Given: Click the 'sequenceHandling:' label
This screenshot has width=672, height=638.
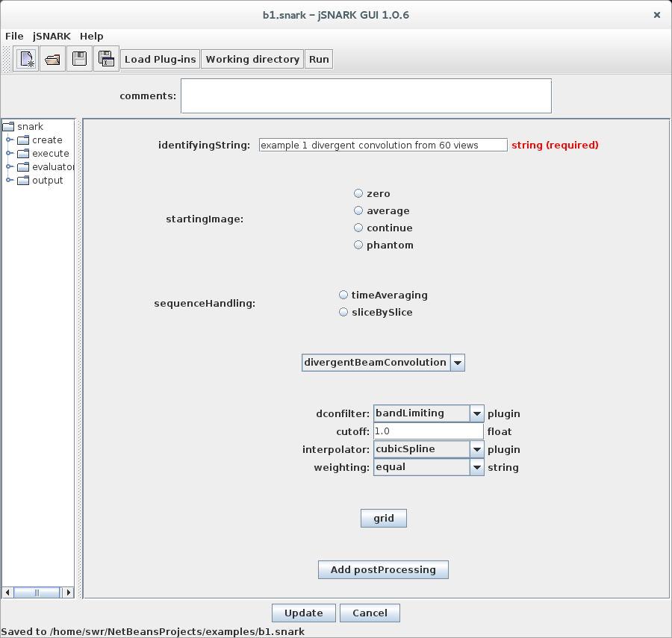Looking at the screenshot, I should pos(205,304).
